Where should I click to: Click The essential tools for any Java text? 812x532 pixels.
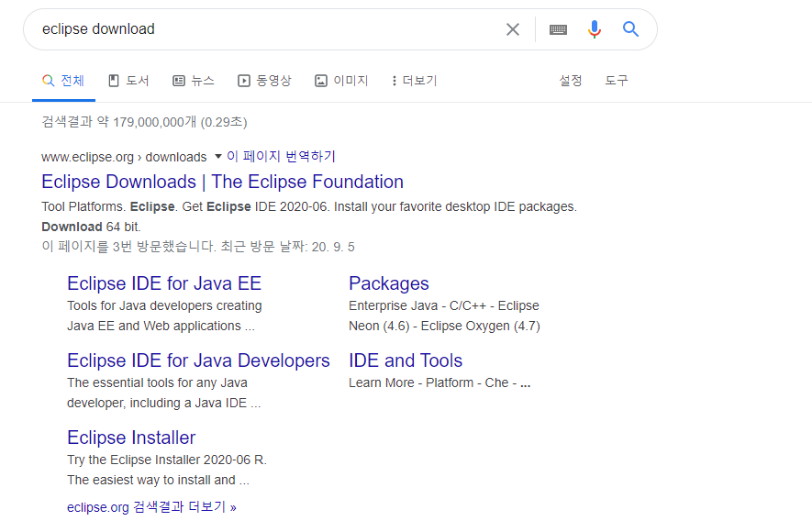coord(158,383)
